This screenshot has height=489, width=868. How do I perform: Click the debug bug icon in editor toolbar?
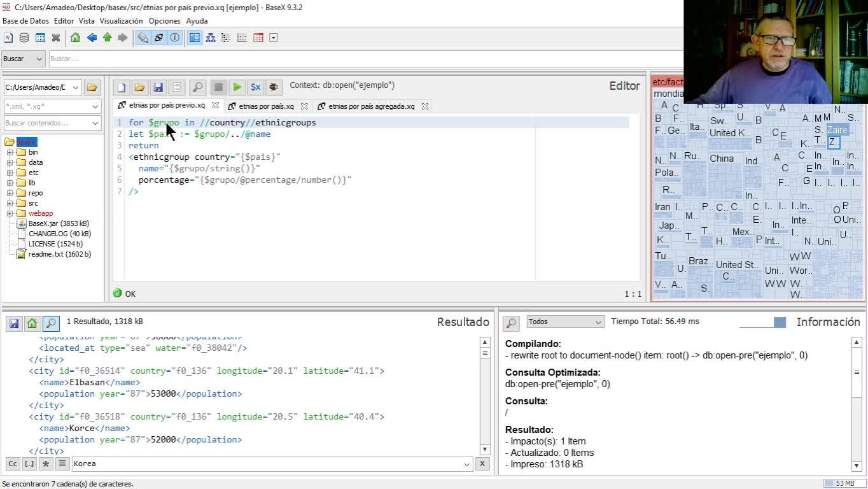[x=274, y=87]
